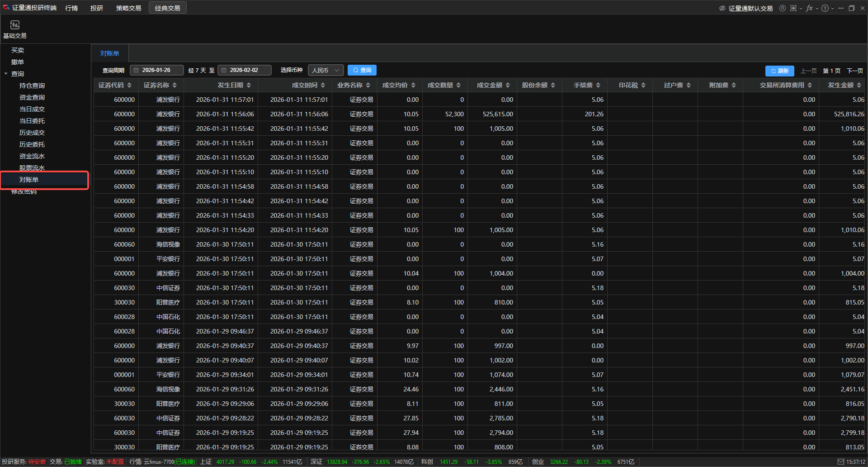The height and width of the screenshot is (467, 868).
Task: Click the envelope message icon in status bar
Action: click(840, 462)
